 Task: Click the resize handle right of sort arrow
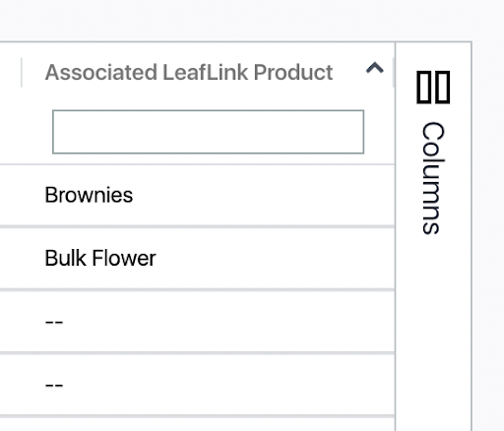tap(393, 73)
